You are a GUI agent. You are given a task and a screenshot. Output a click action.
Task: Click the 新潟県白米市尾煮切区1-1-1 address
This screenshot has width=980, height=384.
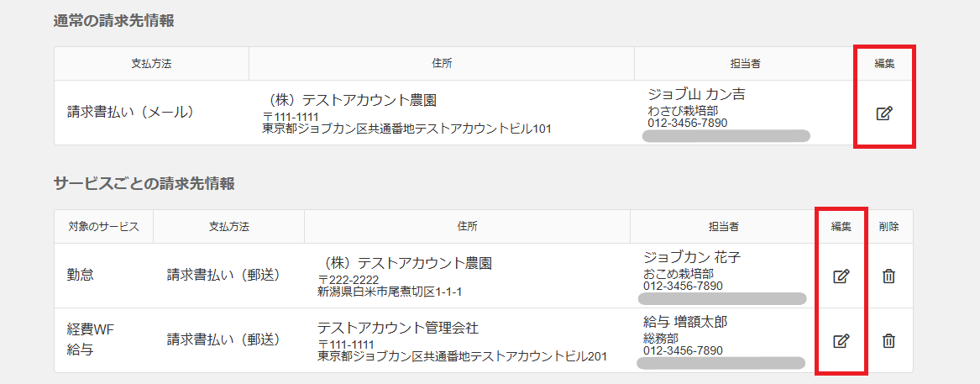point(390,292)
